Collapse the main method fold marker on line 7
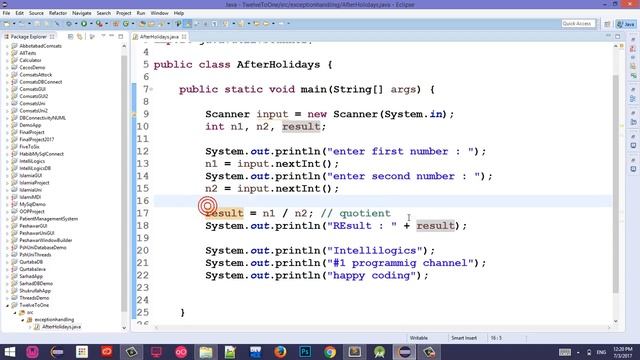Screen dimensions: 640x360 [151, 89]
